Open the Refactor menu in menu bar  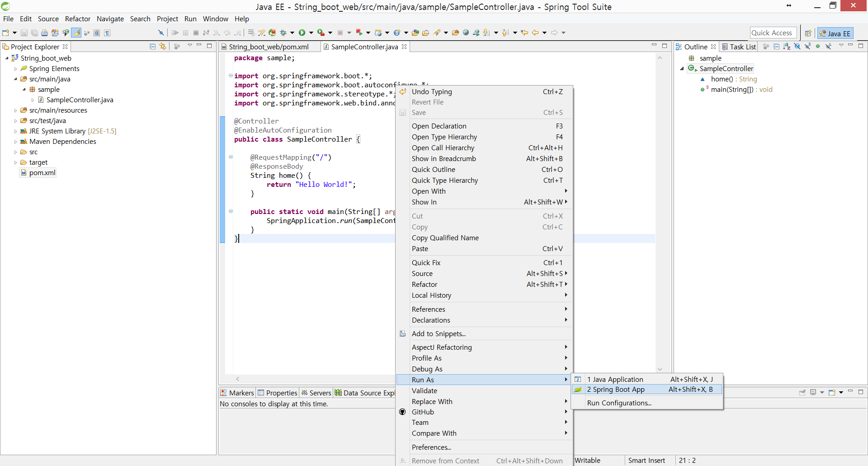78,19
